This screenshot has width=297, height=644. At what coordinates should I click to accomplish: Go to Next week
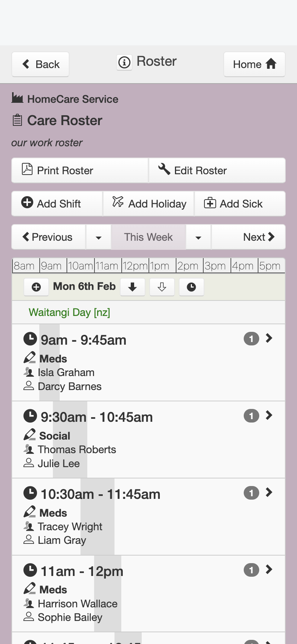[249, 237]
